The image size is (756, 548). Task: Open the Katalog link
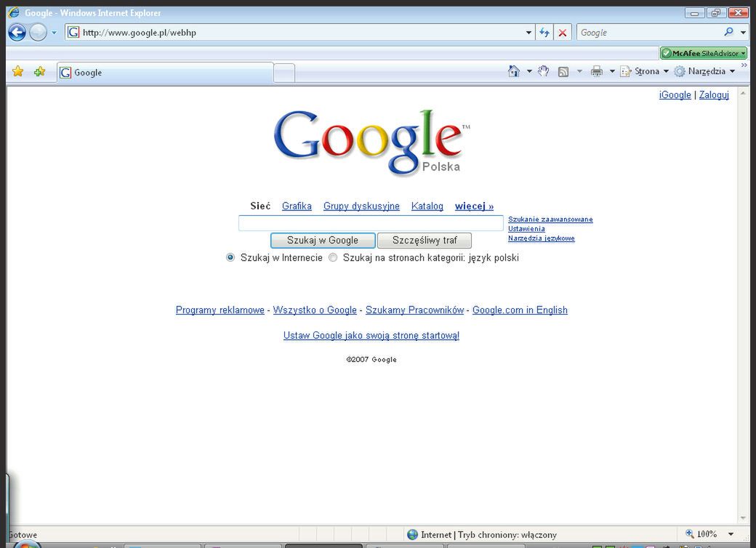[x=427, y=206]
